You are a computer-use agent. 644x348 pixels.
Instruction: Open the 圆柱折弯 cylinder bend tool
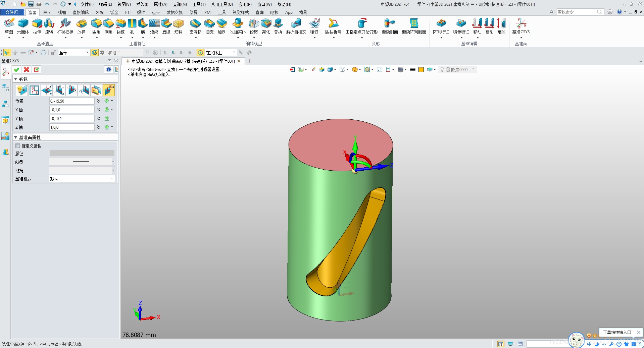(333, 26)
